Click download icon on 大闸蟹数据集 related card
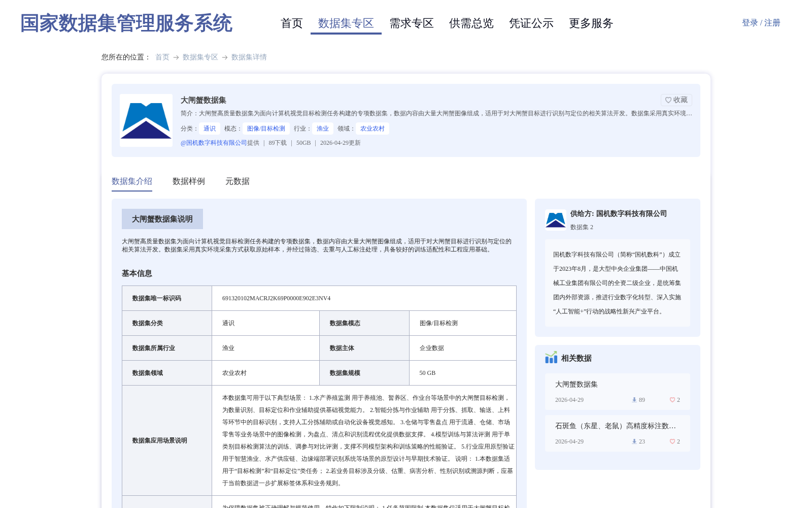Image resolution: width=812 pixels, height=508 pixels. (634, 400)
